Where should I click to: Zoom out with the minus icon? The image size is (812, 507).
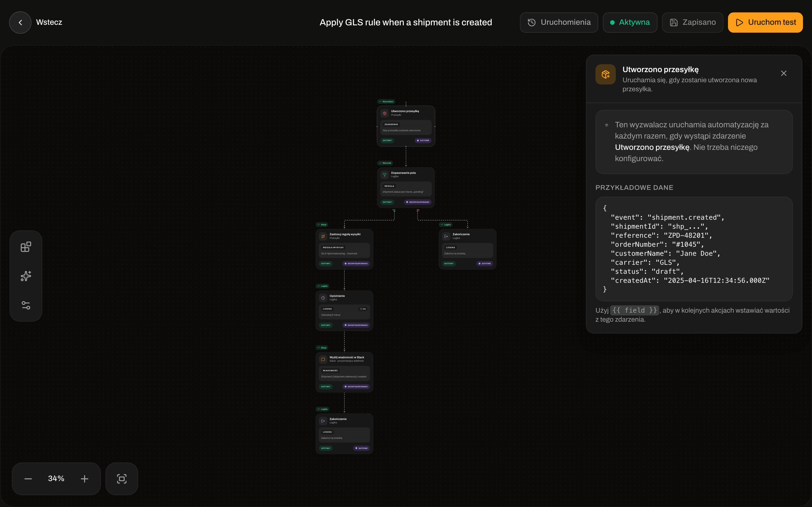28,479
